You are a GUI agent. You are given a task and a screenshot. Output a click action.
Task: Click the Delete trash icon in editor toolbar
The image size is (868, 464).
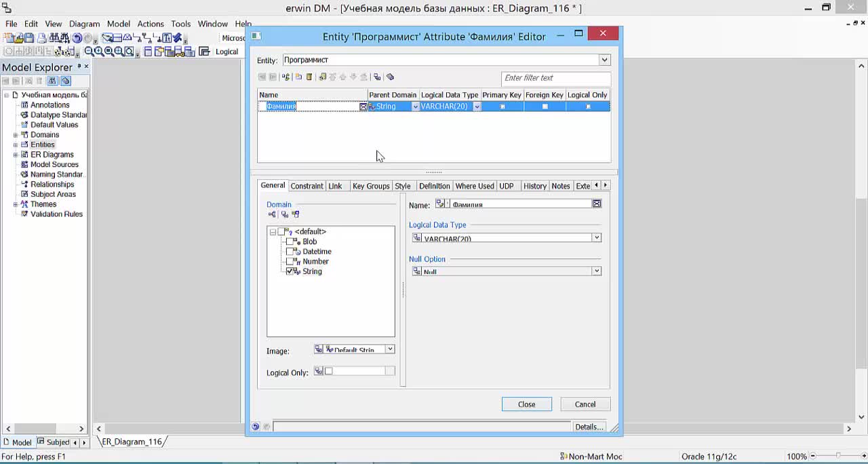click(x=309, y=77)
